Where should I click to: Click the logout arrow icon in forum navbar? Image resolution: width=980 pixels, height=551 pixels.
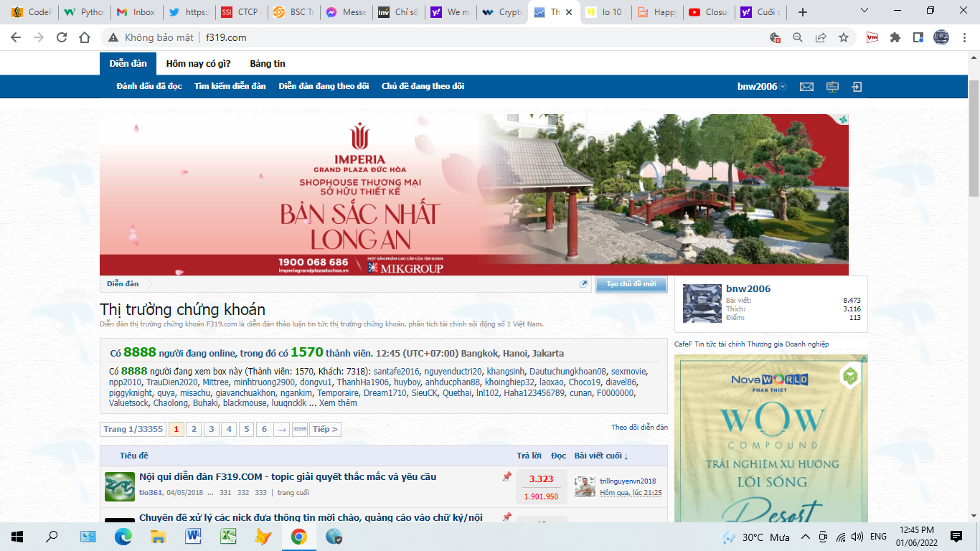click(x=857, y=87)
